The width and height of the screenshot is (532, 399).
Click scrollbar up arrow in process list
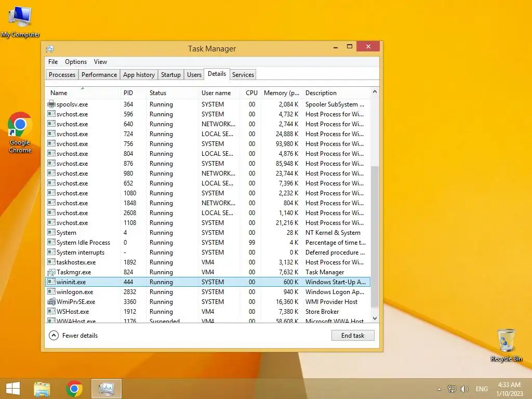click(x=375, y=92)
